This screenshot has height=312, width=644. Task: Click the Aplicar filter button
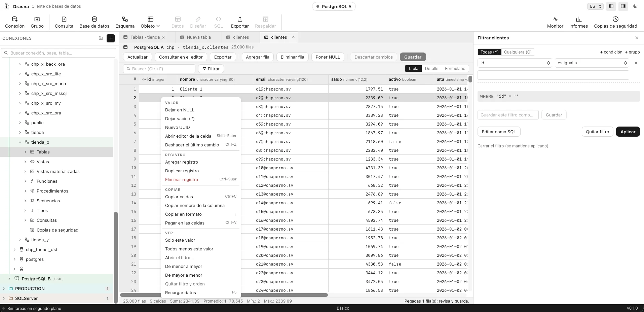[x=628, y=132]
